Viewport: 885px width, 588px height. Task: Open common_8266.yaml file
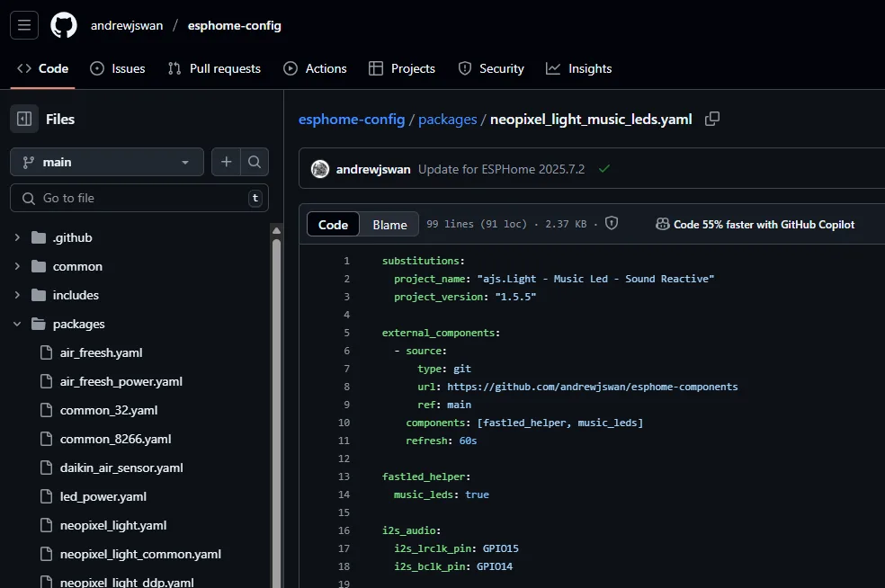pyautogui.click(x=116, y=439)
